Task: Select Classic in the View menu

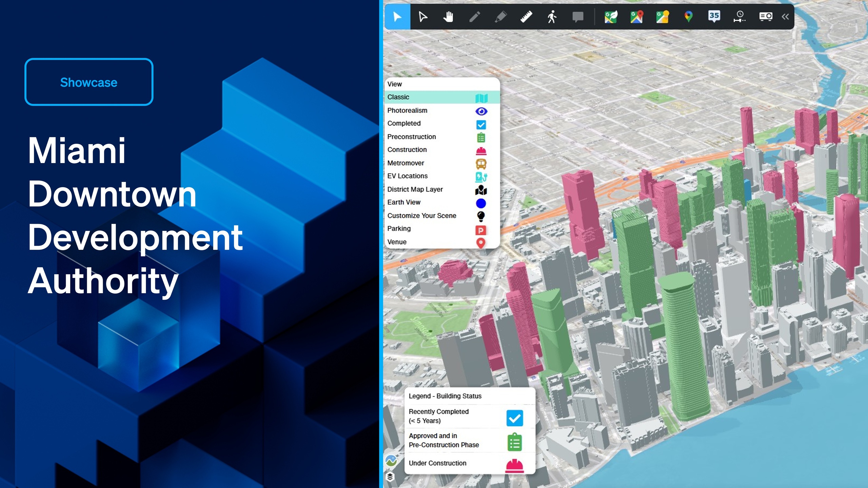Action: point(442,97)
